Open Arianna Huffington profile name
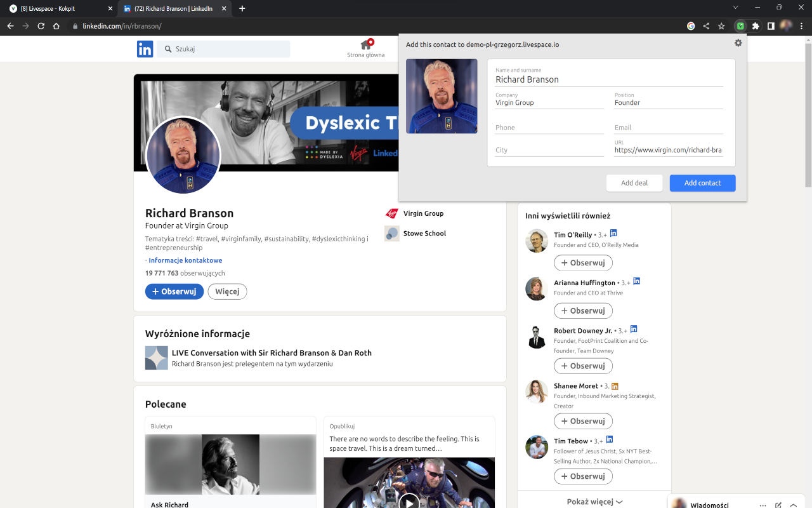 pos(584,283)
